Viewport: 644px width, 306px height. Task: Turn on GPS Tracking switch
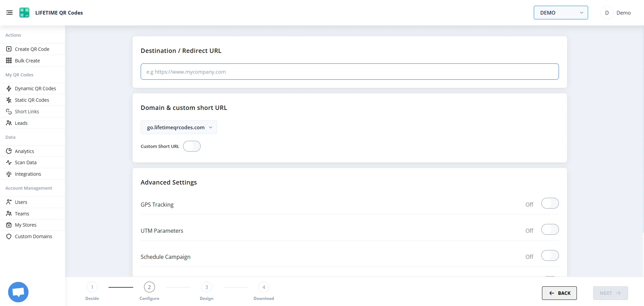pos(550,204)
